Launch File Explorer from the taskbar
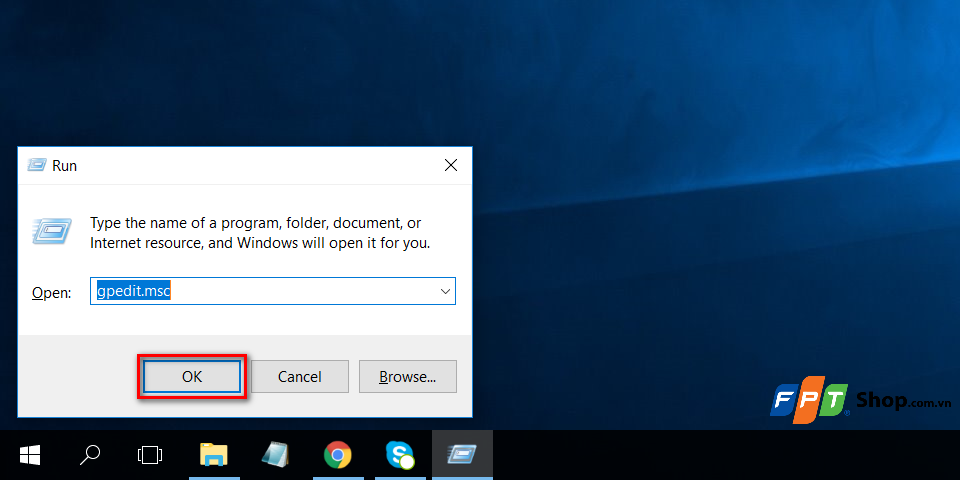The image size is (960, 480). 214,455
